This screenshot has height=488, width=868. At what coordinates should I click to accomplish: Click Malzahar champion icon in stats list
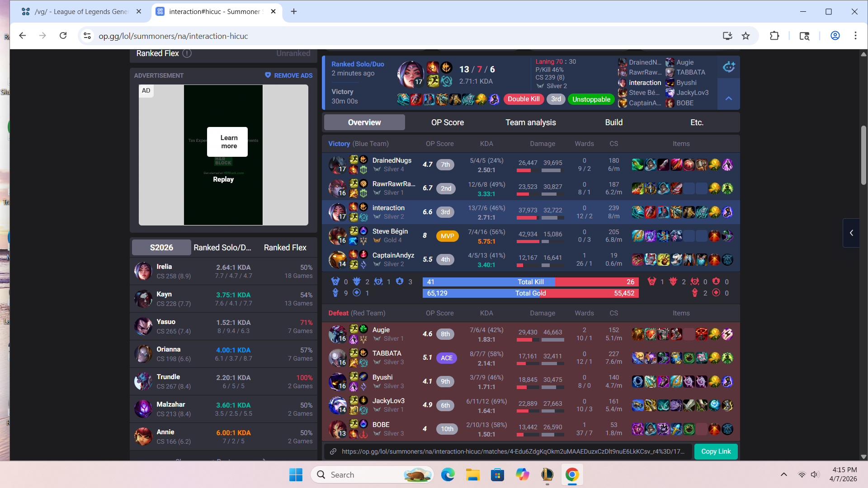coord(143,409)
